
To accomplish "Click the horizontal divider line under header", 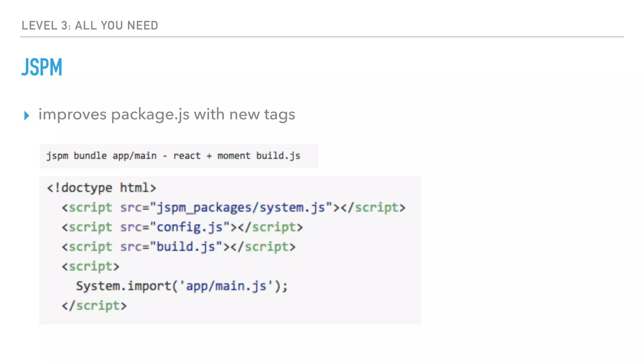I will pyautogui.click(x=322, y=37).
